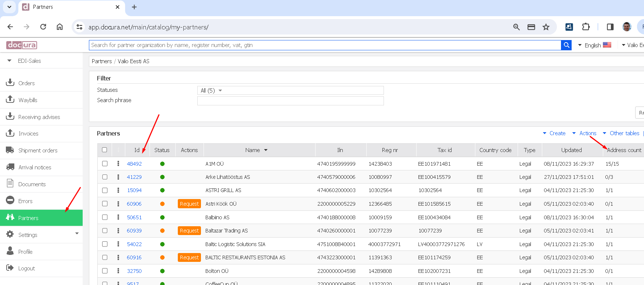Click the Docura logo

(22, 45)
